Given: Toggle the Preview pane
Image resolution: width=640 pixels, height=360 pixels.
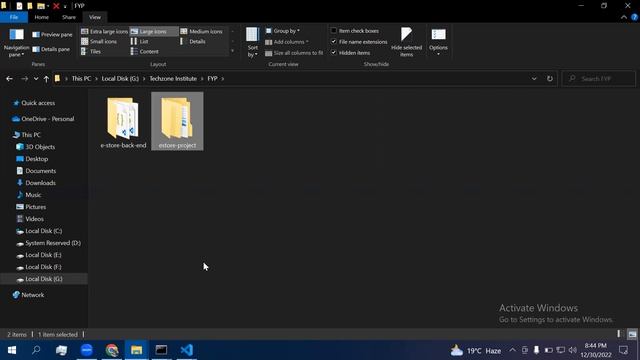Looking at the screenshot, I should point(52,35).
